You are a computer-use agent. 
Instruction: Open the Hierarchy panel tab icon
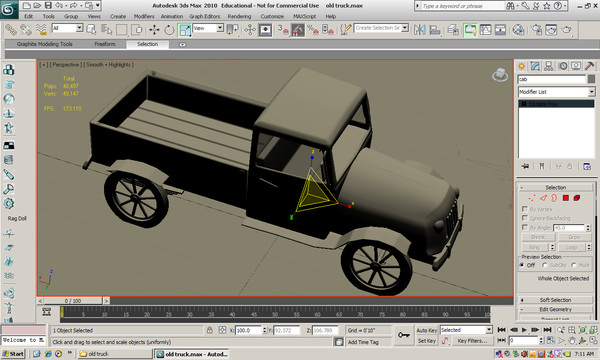(x=549, y=66)
